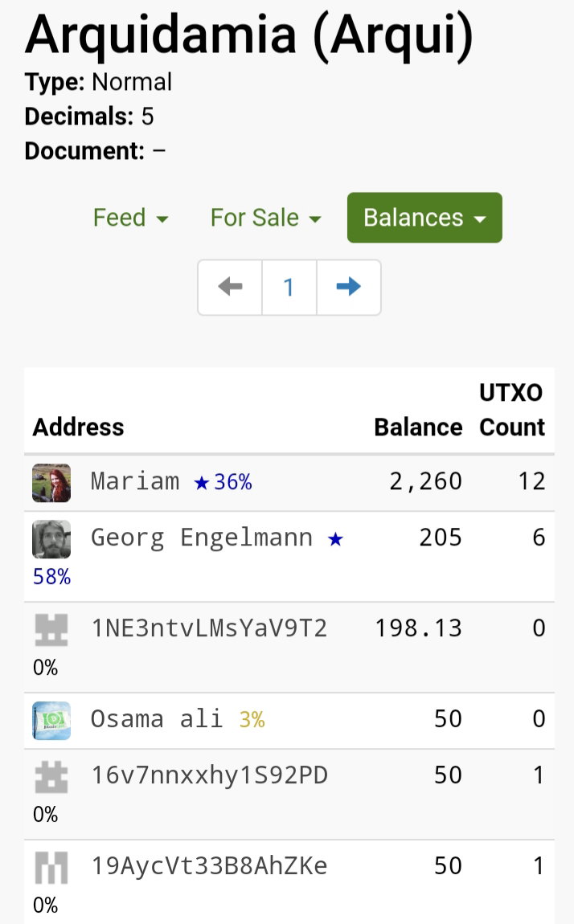Open address 16v7nnxxhy1S92PD link
This screenshot has height=924, width=574.
point(209,775)
